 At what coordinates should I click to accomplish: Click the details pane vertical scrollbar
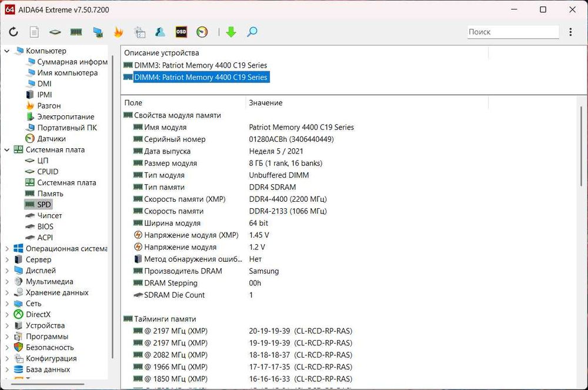(x=582, y=145)
